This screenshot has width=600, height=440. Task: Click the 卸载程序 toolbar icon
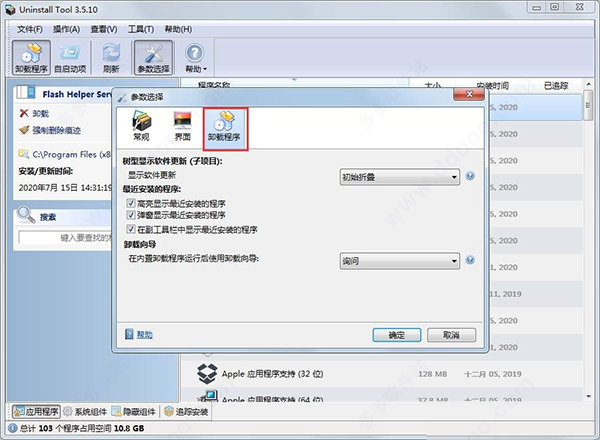pyautogui.click(x=31, y=57)
